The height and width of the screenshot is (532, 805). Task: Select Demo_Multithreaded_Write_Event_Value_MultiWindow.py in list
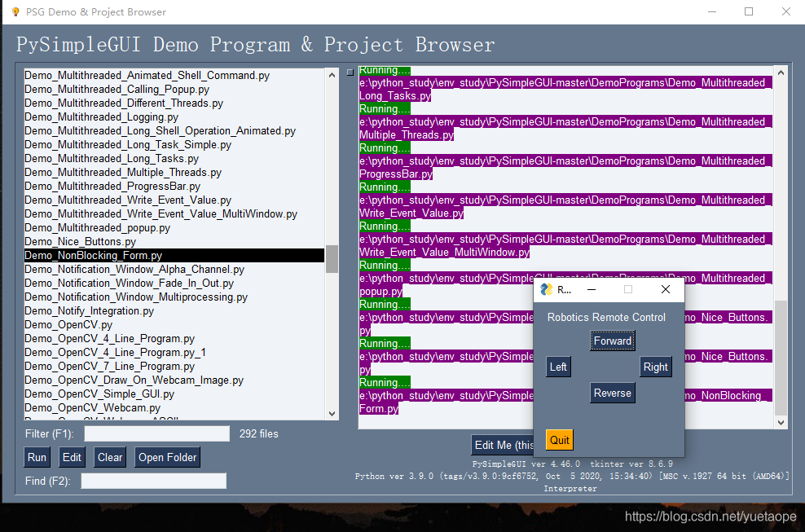pyautogui.click(x=174, y=214)
